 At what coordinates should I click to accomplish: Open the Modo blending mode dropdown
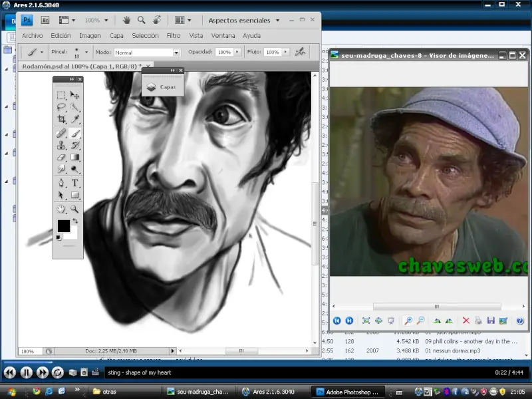[x=176, y=53]
